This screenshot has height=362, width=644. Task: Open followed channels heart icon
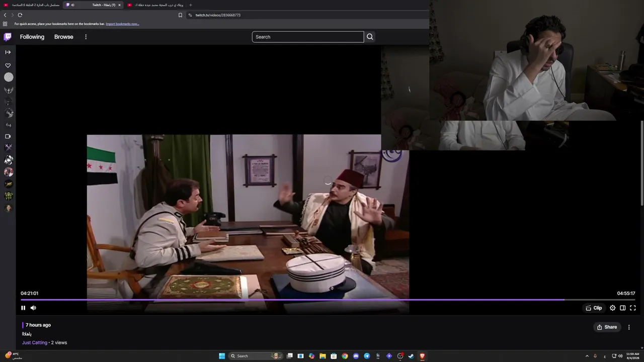pyautogui.click(x=8, y=65)
